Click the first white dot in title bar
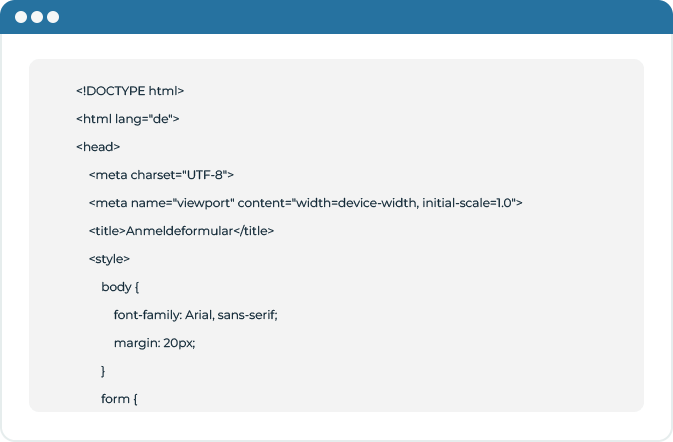This screenshot has height=442, width=673. 21,18
